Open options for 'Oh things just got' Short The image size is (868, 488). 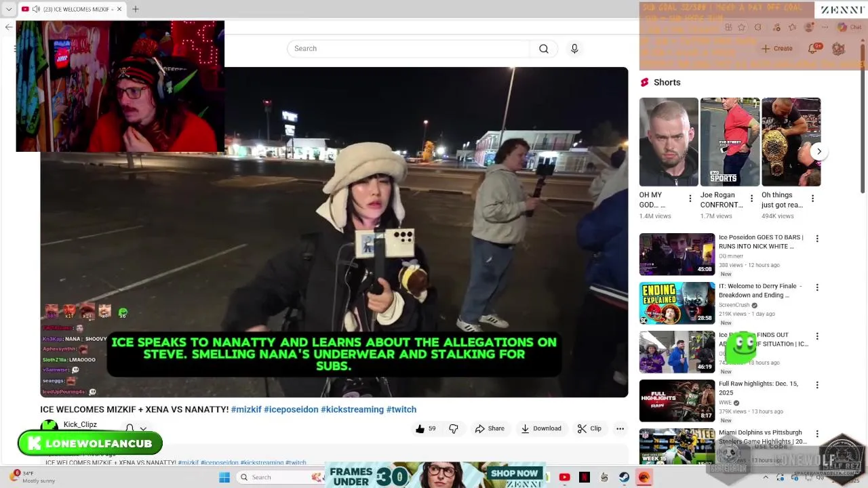pyautogui.click(x=812, y=199)
